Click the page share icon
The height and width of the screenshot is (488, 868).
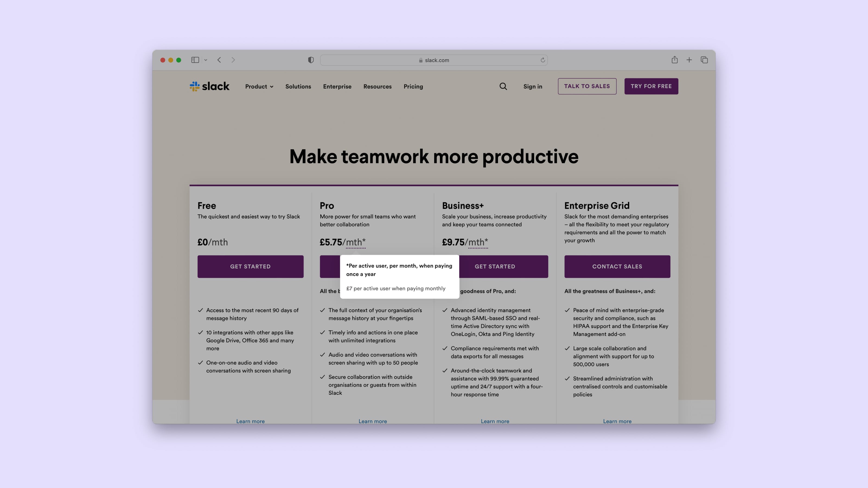(674, 60)
